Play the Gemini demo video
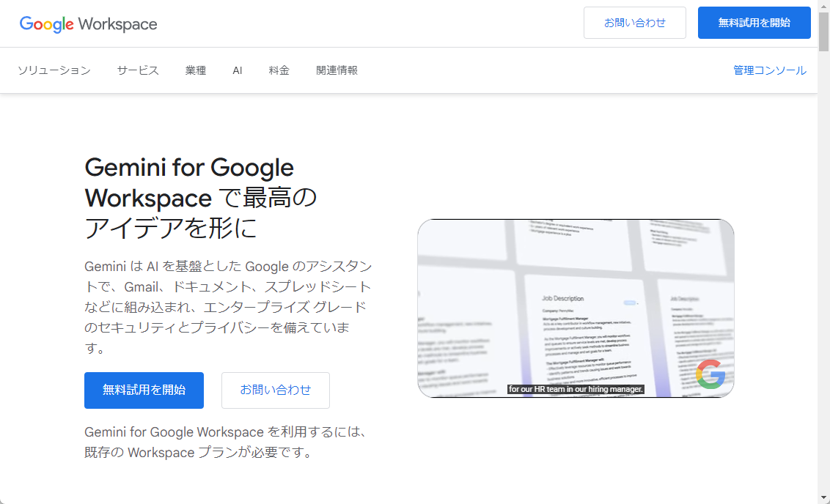 (576, 308)
